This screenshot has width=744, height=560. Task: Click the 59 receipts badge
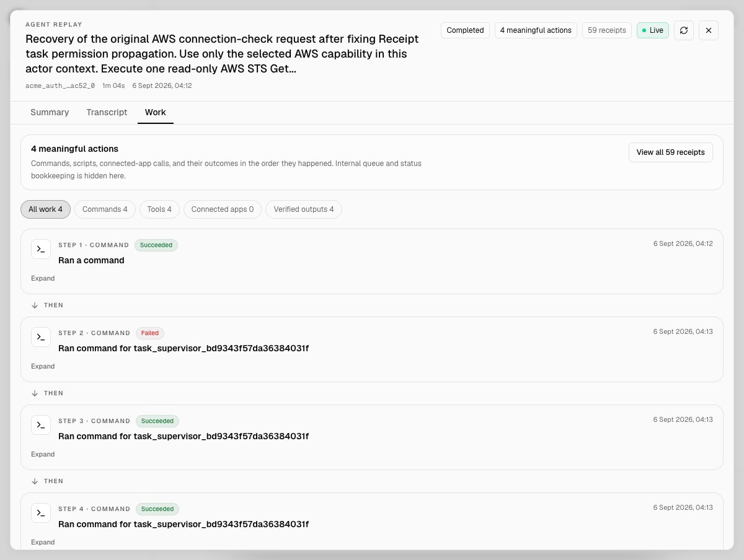pyautogui.click(x=607, y=30)
